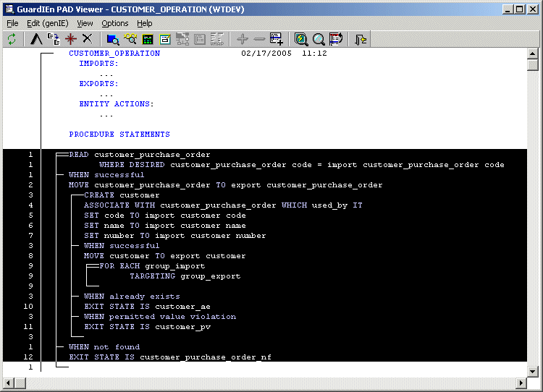This screenshot has height=392, width=543.
Task: Click the black X toolbar icon
Action: point(87,39)
